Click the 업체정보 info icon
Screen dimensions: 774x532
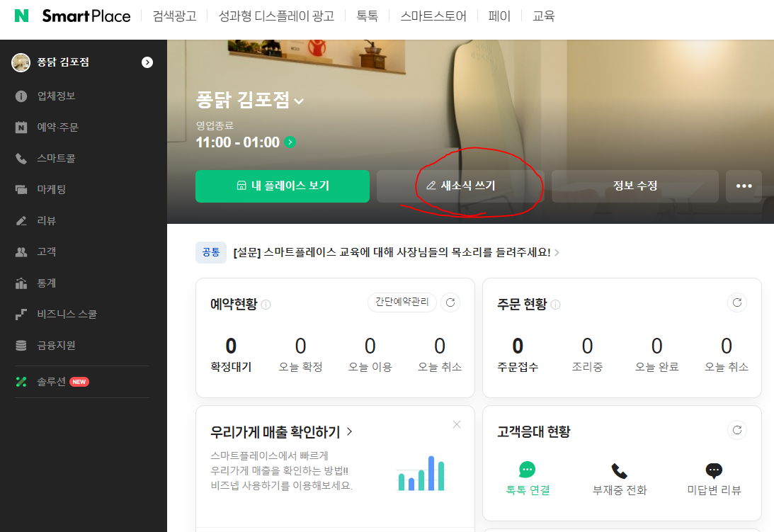click(x=21, y=96)
